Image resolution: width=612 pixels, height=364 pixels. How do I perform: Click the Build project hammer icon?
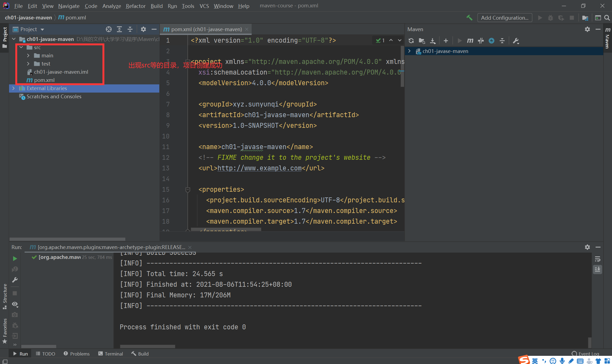coord(469,18)
